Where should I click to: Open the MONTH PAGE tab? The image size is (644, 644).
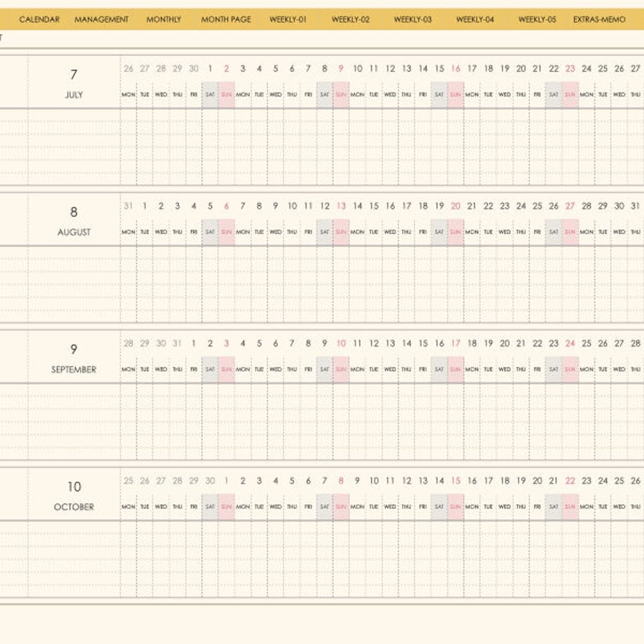(226, 20)
